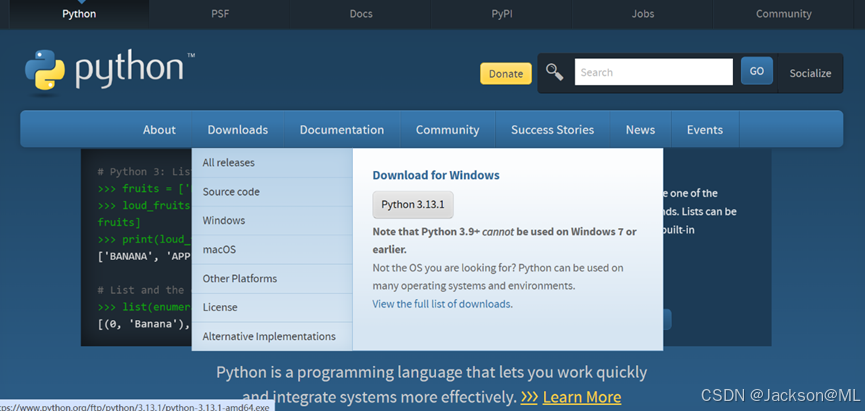Open the PSF top tab
Image resolution: width=865 pixels, height=411 pixels.
tap(220, 14)
